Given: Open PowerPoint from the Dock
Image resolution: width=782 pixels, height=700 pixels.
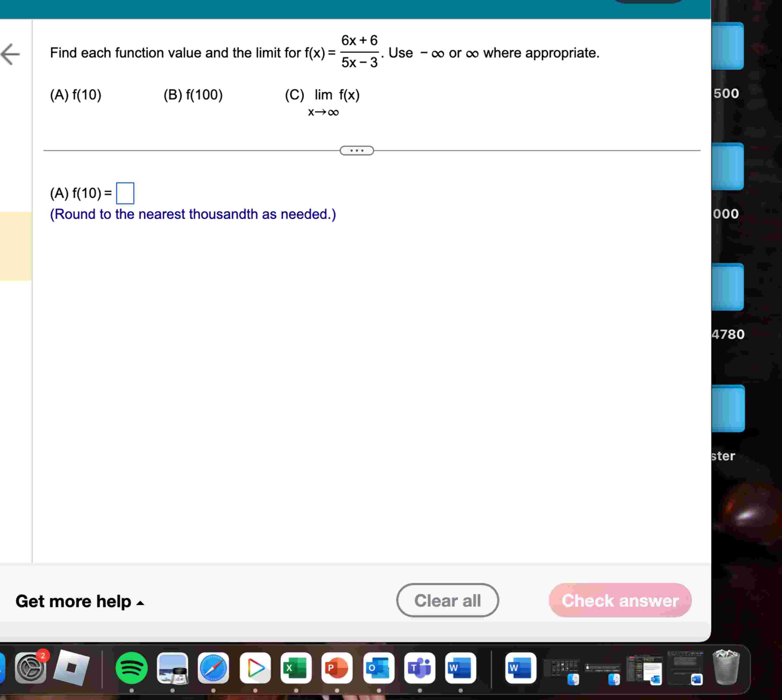Looking at the screenshot, I should pos(337,669).
